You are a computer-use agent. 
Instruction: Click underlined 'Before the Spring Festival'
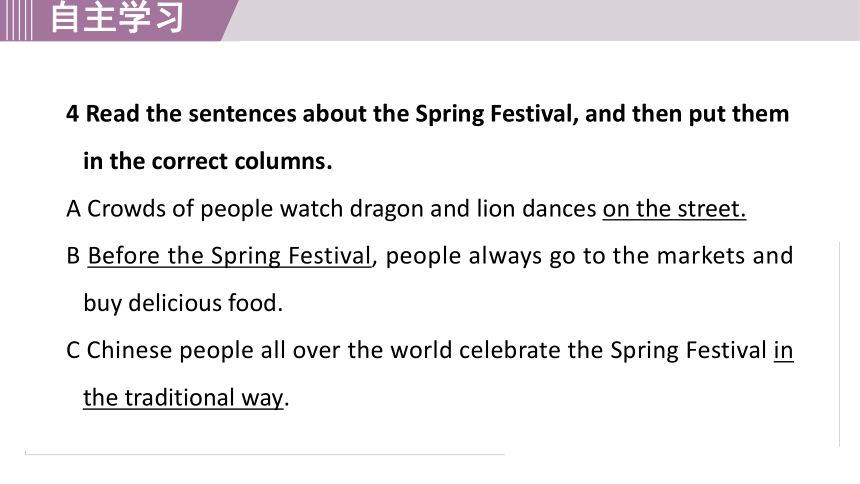[x=229, y=256]
